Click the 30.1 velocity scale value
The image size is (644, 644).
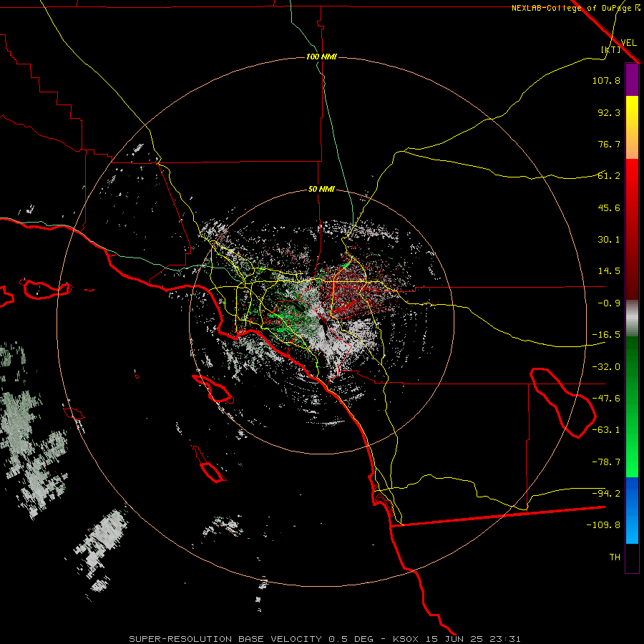pos(609,240)
